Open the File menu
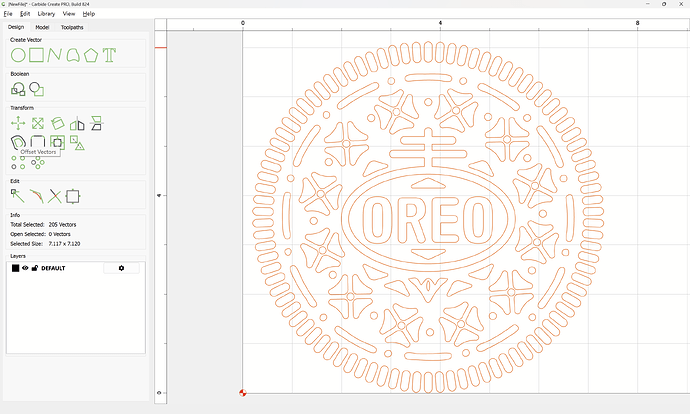This screenshot has width=690, height=414. [x=8, y=14]
